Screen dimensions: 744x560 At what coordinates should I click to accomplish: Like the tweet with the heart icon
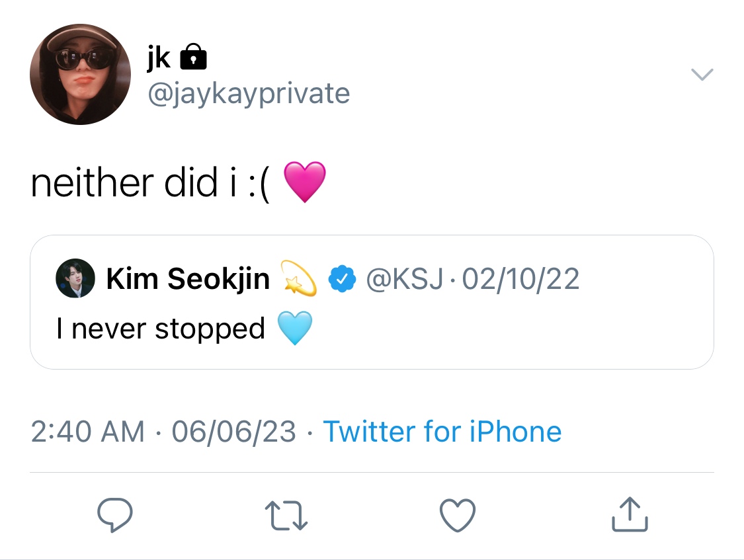pyautogui.click(x=458, y=515)
